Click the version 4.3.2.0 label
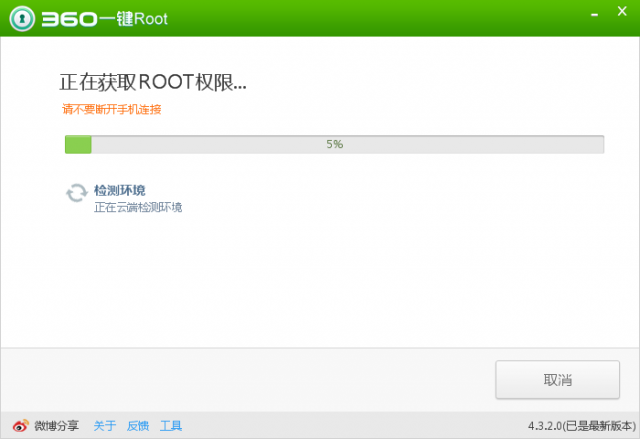Screen dimensions: 640x439 point(582,426)
